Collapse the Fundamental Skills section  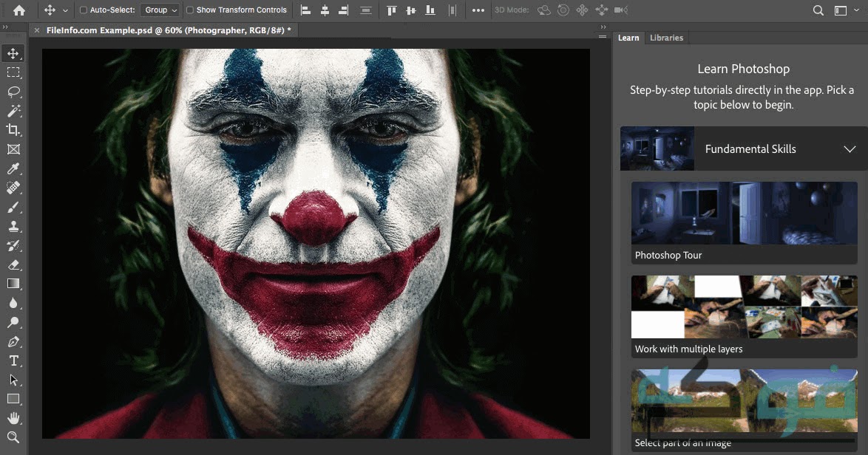(x=850, y=149)
